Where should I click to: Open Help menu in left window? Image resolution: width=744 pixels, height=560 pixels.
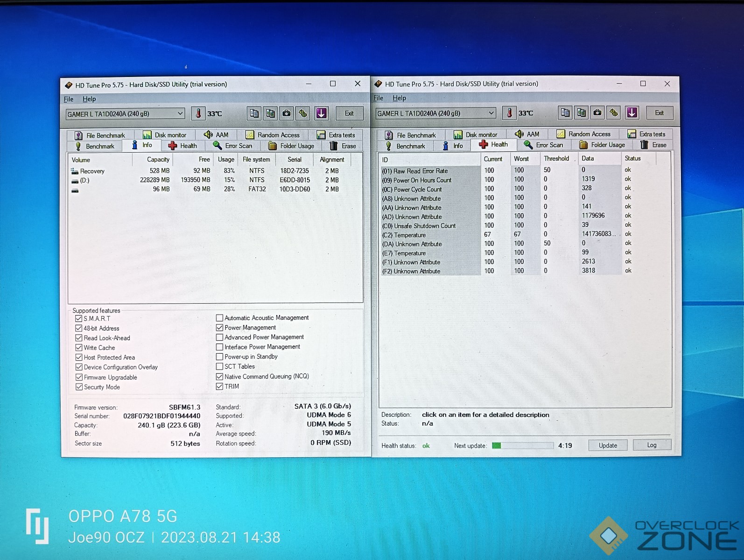[x=89, y=99]
